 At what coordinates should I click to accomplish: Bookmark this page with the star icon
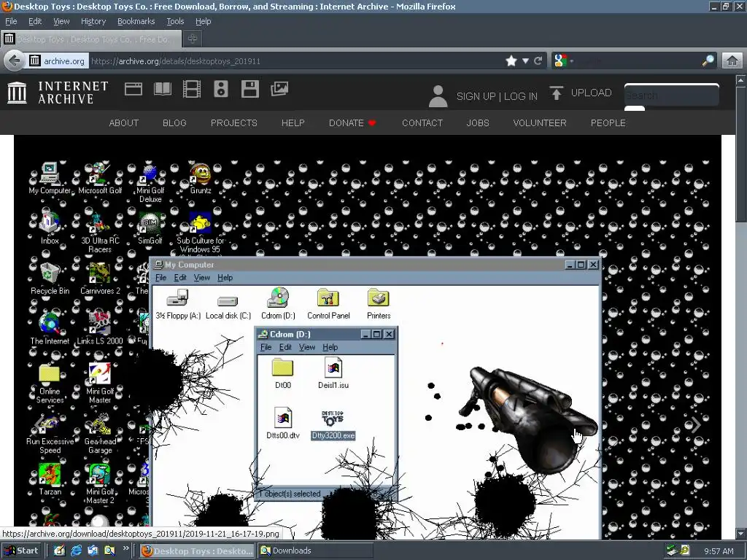pos(511,61)
